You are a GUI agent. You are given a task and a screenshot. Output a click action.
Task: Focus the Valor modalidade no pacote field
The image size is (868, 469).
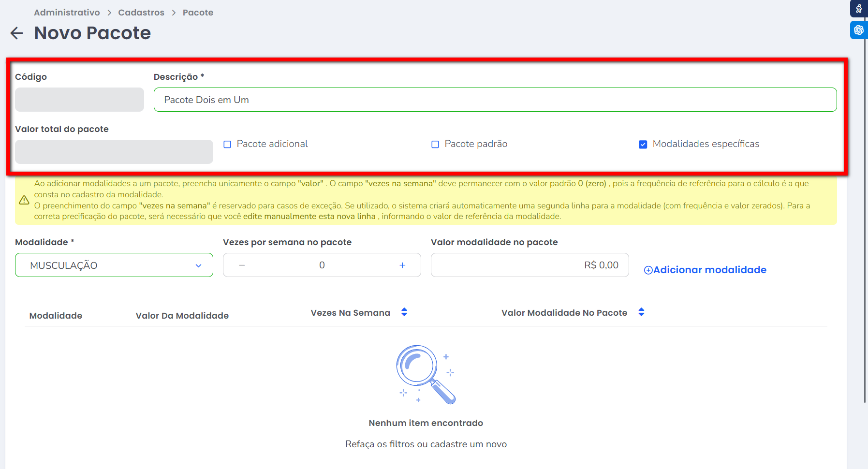click(530, 265)
